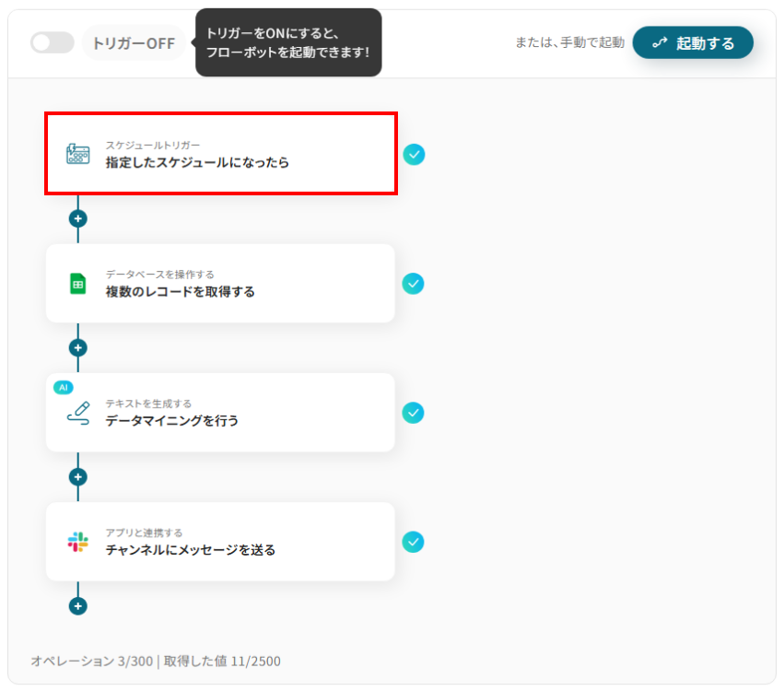
Task: Open the 複数のレコードを取得する step
Action: tap(220, 284)
